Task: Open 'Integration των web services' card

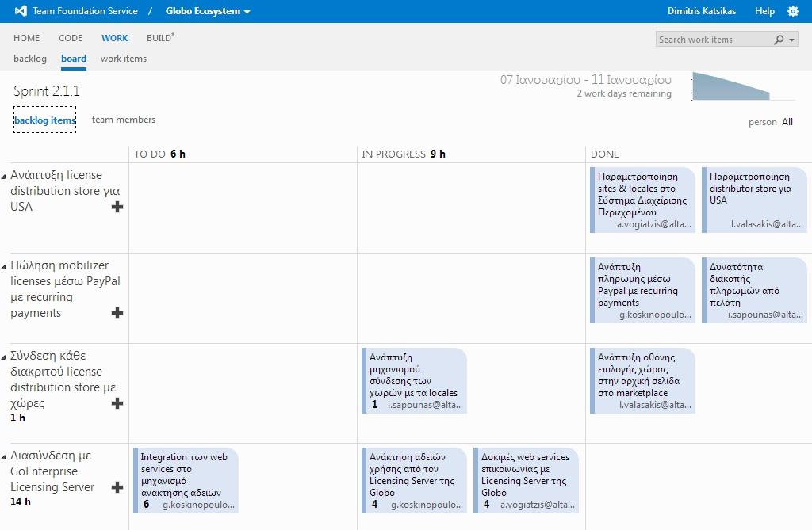Action: 186,480
